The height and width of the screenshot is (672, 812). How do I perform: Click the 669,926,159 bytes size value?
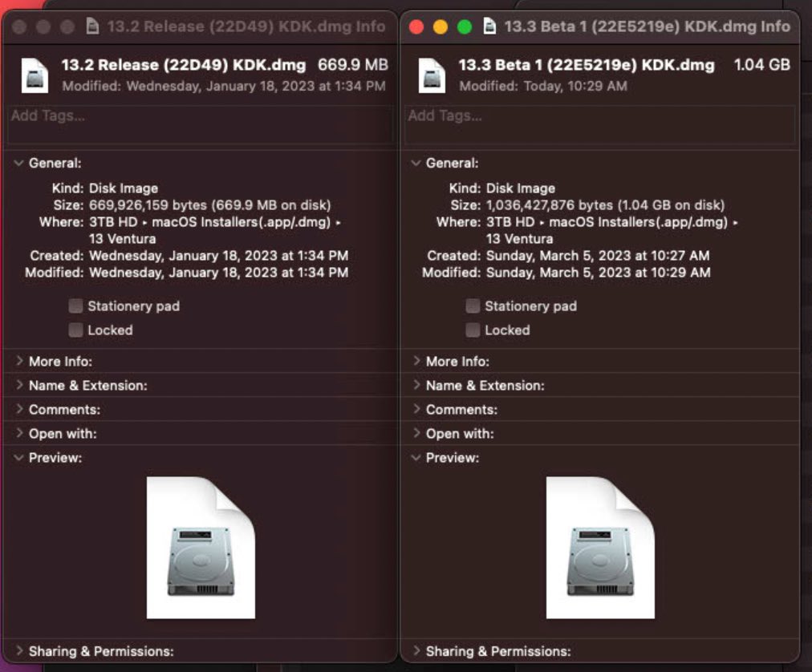click(x=209, y=205)
